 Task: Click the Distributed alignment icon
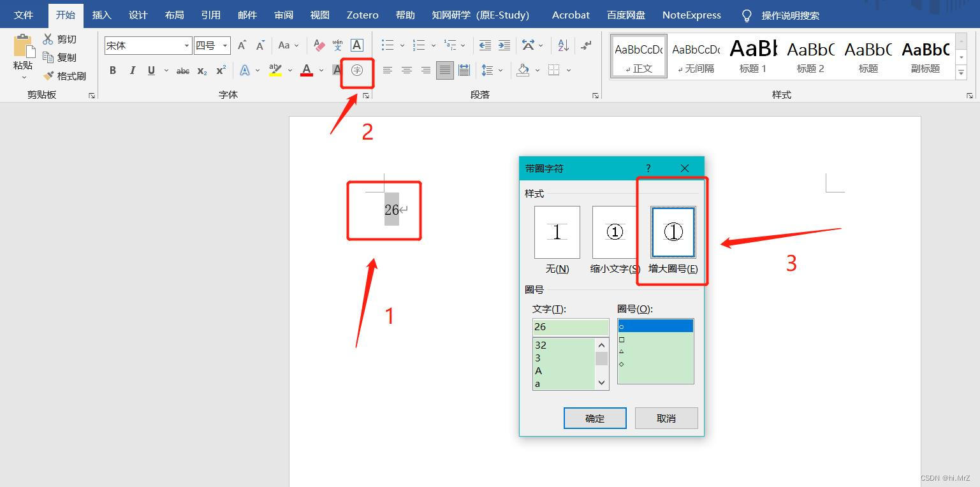(464, 70)
